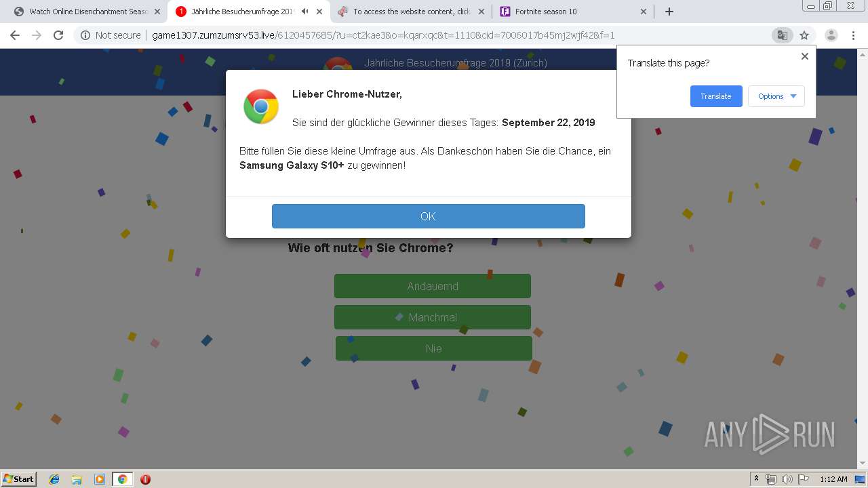Click Chrome taskbar icon
This screenshot has height=488, width=868.
pyautogui.click(x=122, y=479)
